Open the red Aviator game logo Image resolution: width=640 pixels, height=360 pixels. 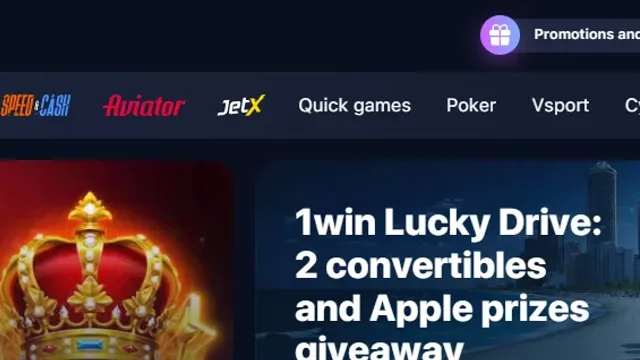point(144,106)
